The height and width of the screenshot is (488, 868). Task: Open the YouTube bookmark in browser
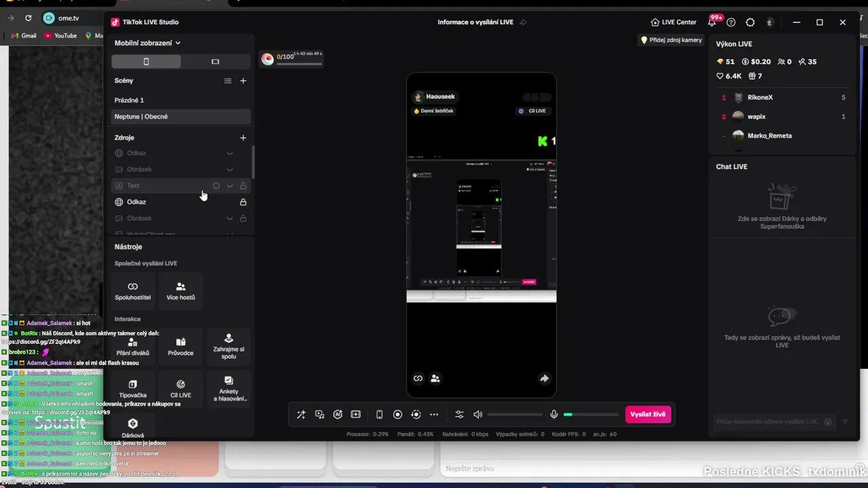click(60, 36)
